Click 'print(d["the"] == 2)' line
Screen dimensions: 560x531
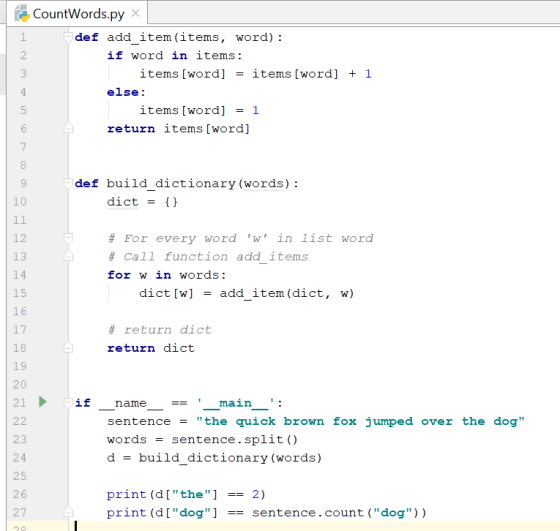tap(186, 495)
